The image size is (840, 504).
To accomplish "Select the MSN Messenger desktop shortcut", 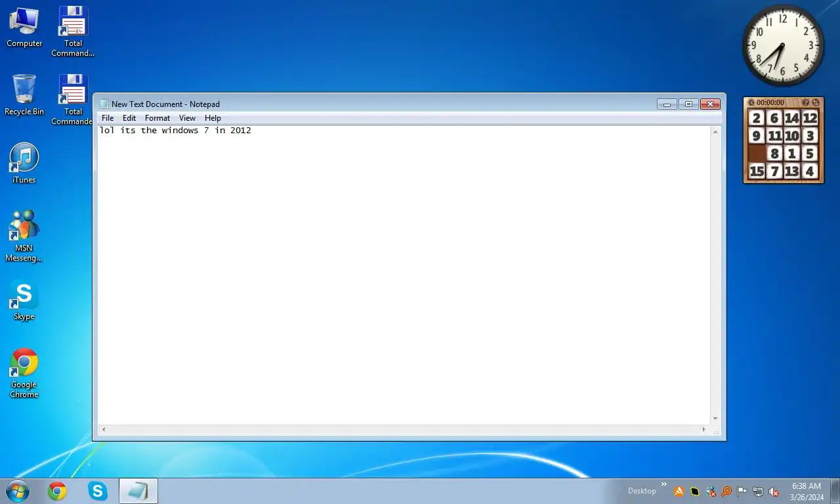I will [24, 236].
